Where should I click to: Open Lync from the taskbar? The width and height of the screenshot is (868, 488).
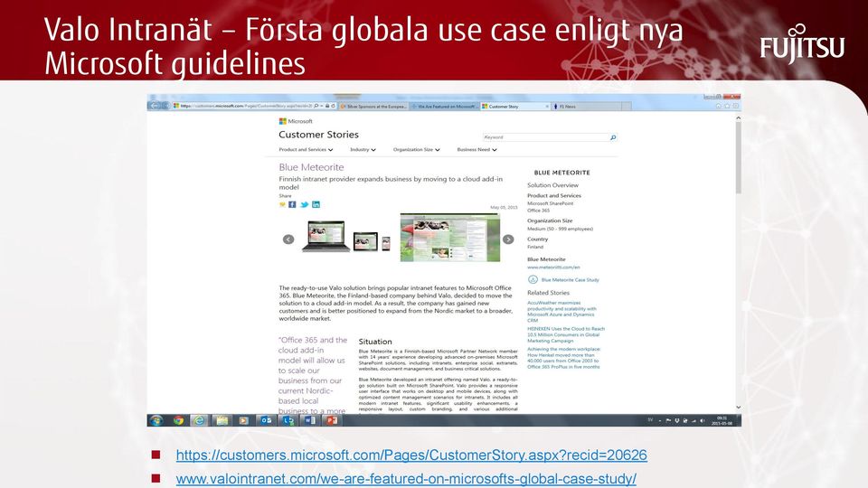pos(288,420)
